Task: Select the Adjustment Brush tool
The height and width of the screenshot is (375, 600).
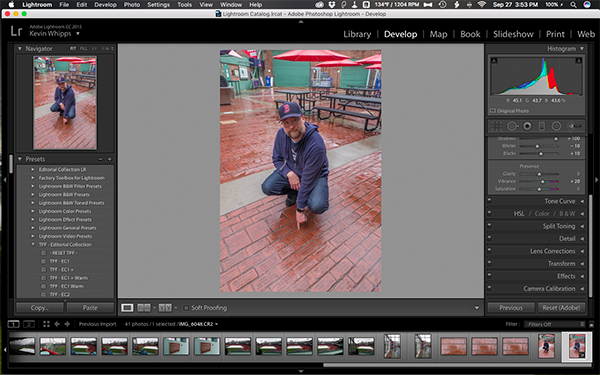Action: 574,126
